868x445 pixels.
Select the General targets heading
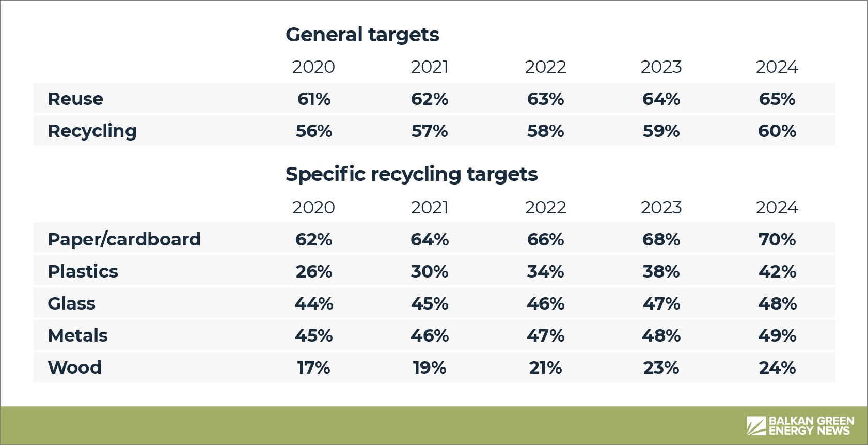(362, 35)
